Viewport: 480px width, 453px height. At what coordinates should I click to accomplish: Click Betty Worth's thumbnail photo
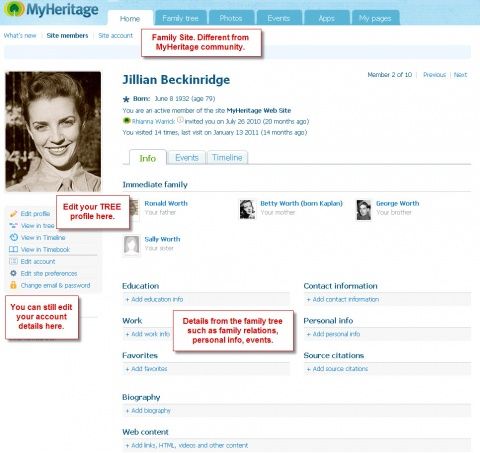pyautogui.click(x=247, y=209)
